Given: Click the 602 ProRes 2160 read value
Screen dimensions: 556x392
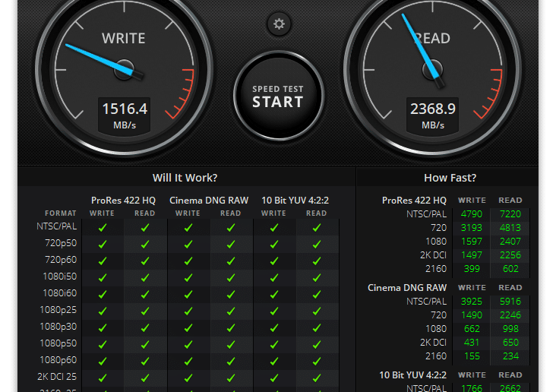Looking at the screenshot, I should point(510,268).
